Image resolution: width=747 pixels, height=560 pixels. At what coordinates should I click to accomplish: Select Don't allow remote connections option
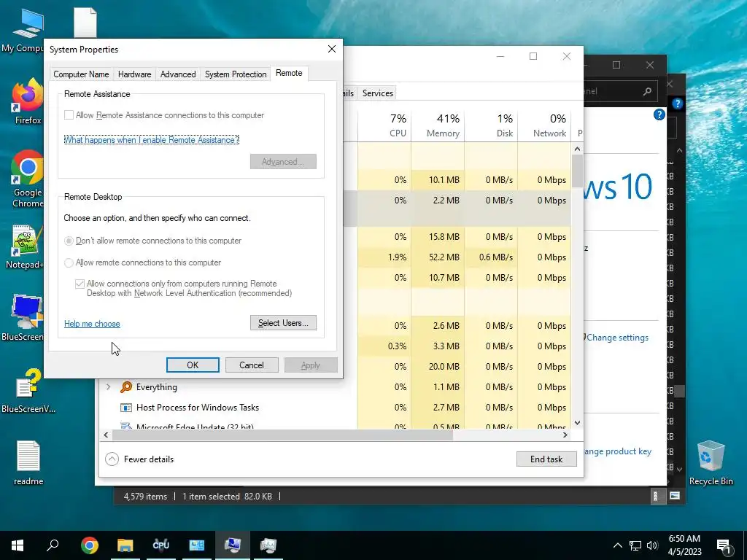(x=69, y=241)
